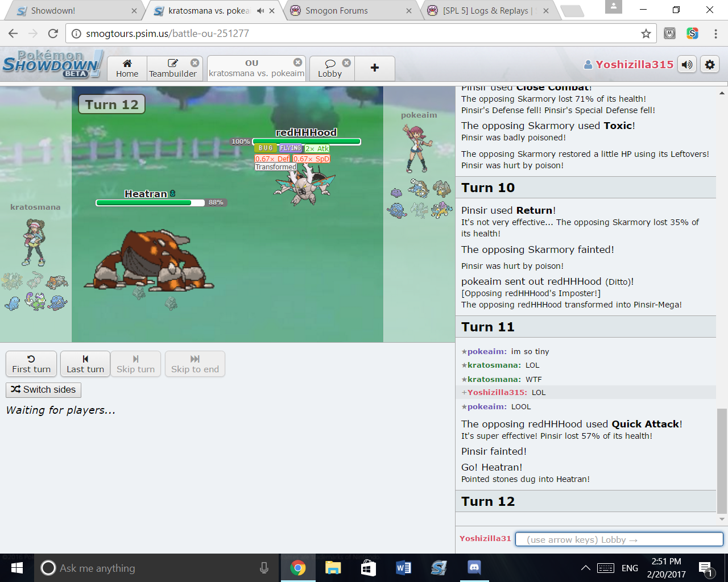Switch to the Lobby chat tab
The height and width of the screenshot is (582, 728).
330,68
